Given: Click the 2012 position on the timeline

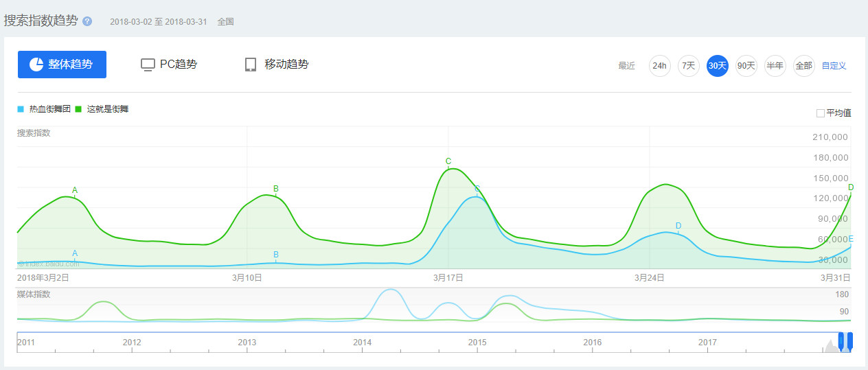Looking at the screenshot, I should click(132, 342).
